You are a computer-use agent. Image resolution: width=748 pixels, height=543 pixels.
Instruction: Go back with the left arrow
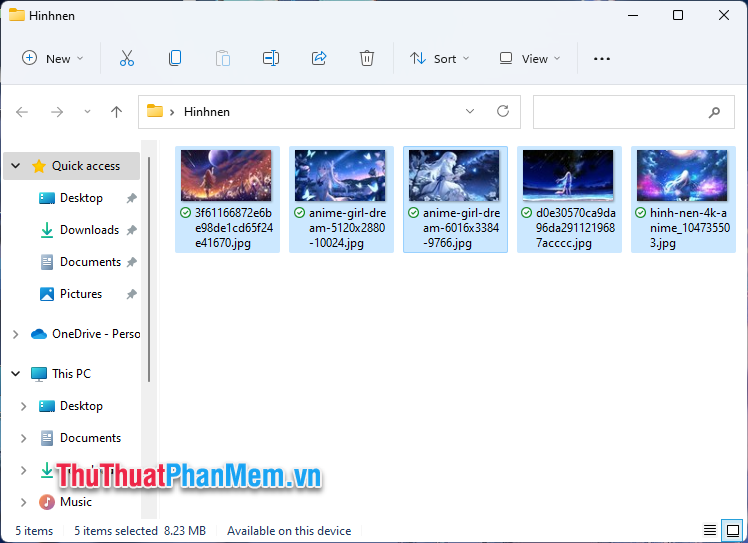pos(22,112)
